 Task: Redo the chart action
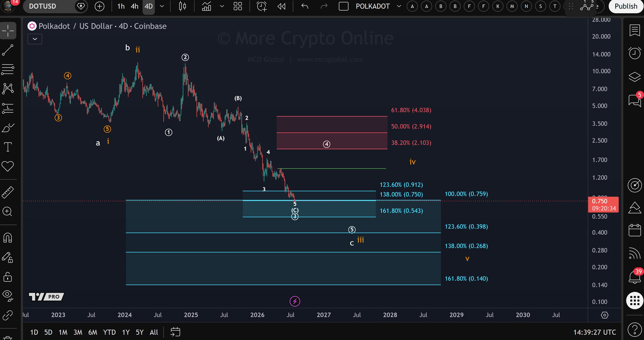324,6
